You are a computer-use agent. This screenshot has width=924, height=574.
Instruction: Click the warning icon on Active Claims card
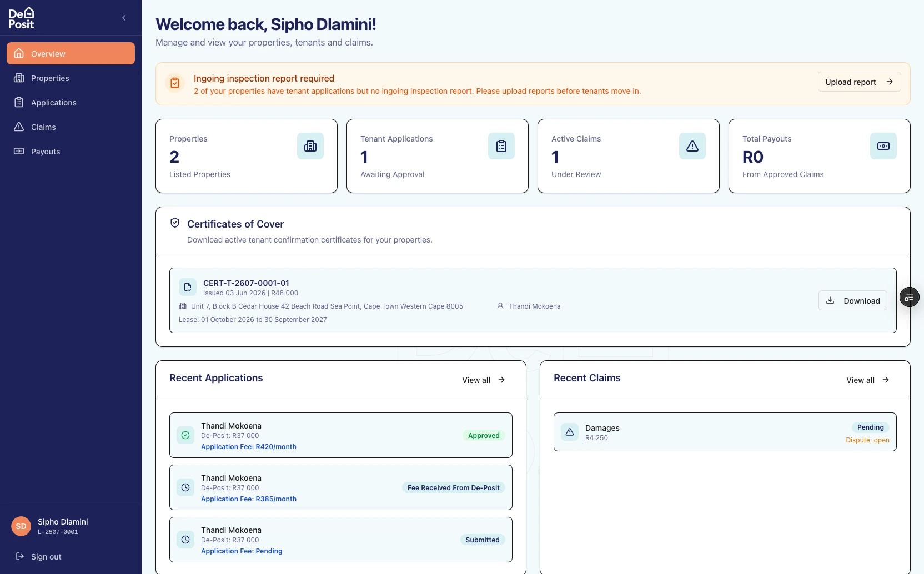point(692,146)
